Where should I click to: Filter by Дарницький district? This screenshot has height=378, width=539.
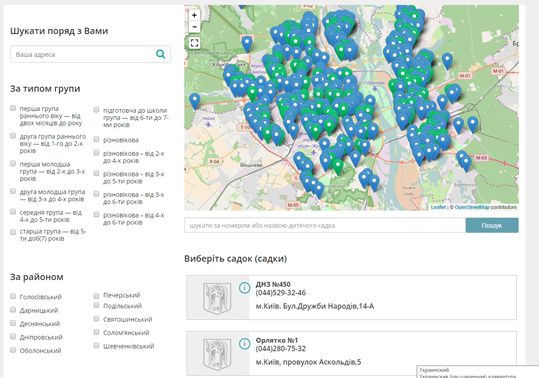(13, 310)
